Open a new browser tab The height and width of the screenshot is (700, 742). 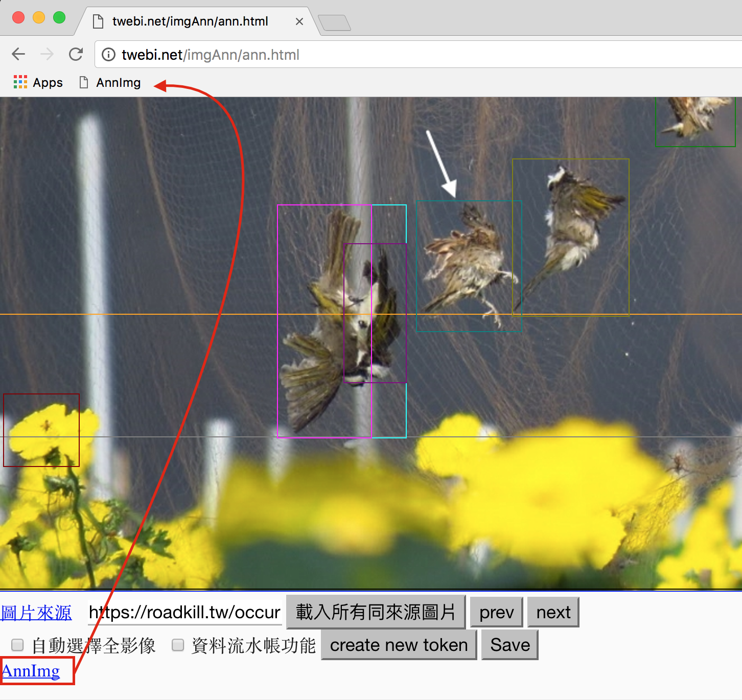(x=334, y=22)
